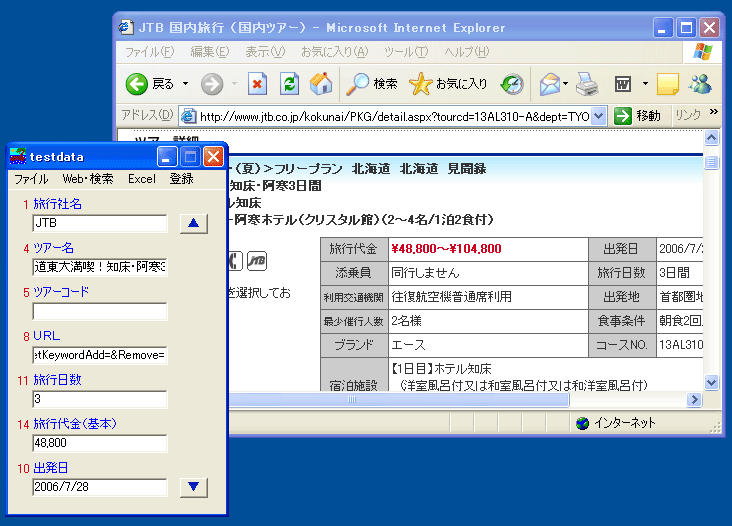Click the Stop page loading icon
This screenshot has height=526, width=732.
(257, 84)
